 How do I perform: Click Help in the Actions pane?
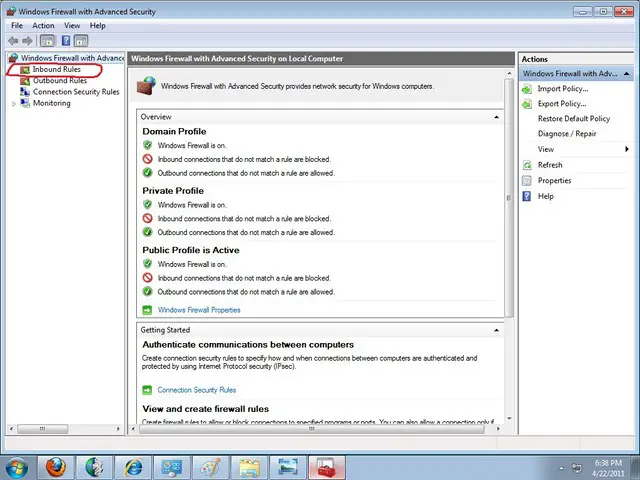click(546, 196)
